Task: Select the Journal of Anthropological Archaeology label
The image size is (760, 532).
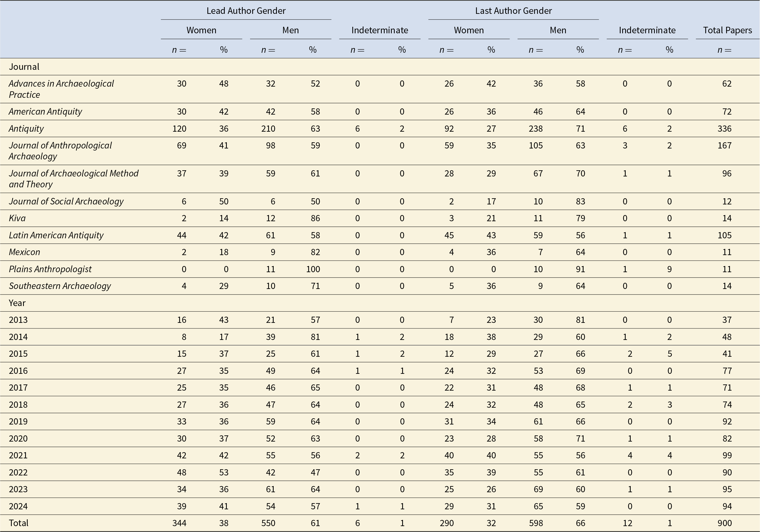Action: tap(60, 151)
